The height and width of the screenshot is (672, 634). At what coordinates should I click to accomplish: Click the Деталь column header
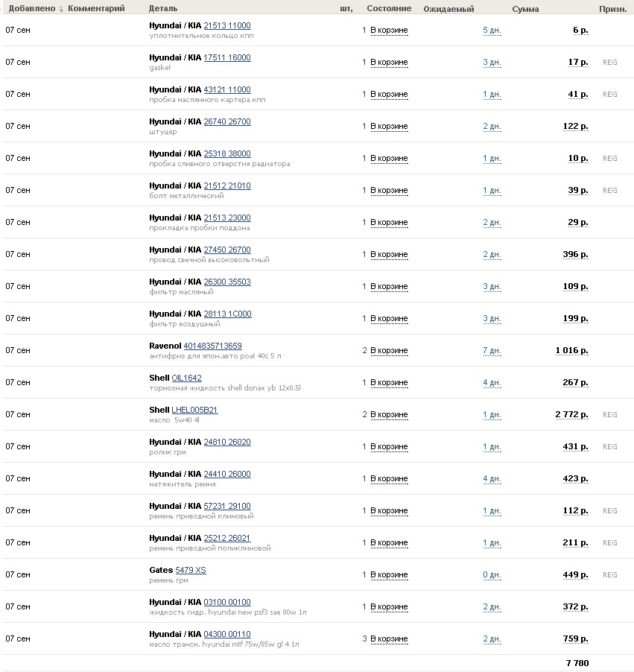163,9
